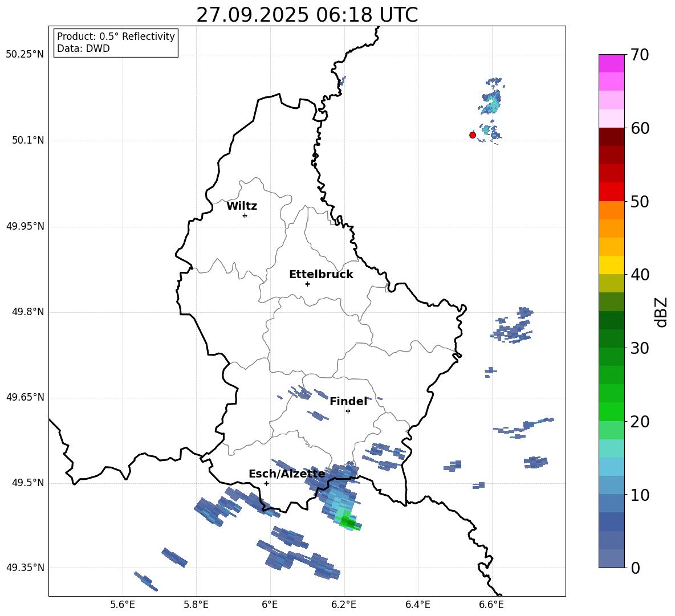Image resolution: width=675 pixels, height=616 pixels.
Task: Click the 49.35°N latitude label
Action: click(25, 568)
